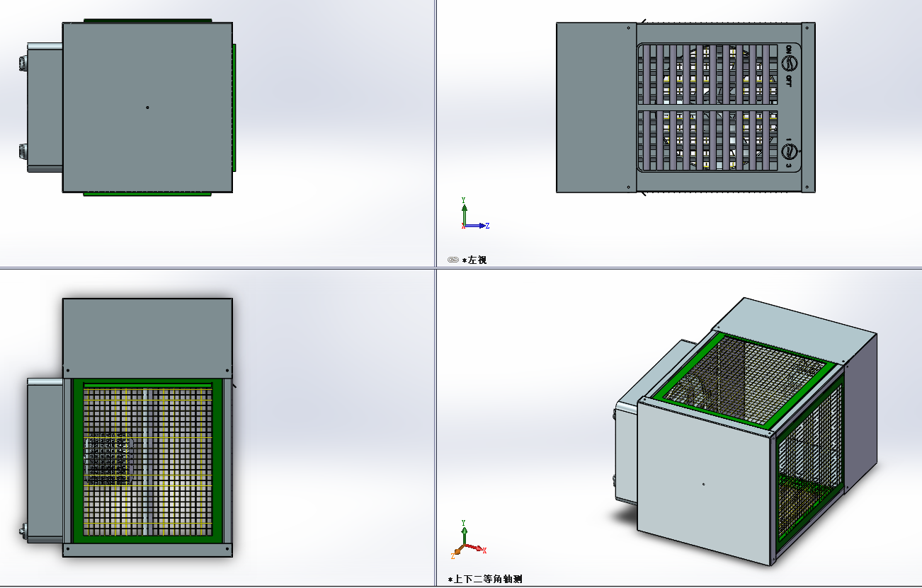Viewport: 922px width, 588px height.
Task: Click the red X axis arrow of the isometric triad
Action: (x=476, y=548)
